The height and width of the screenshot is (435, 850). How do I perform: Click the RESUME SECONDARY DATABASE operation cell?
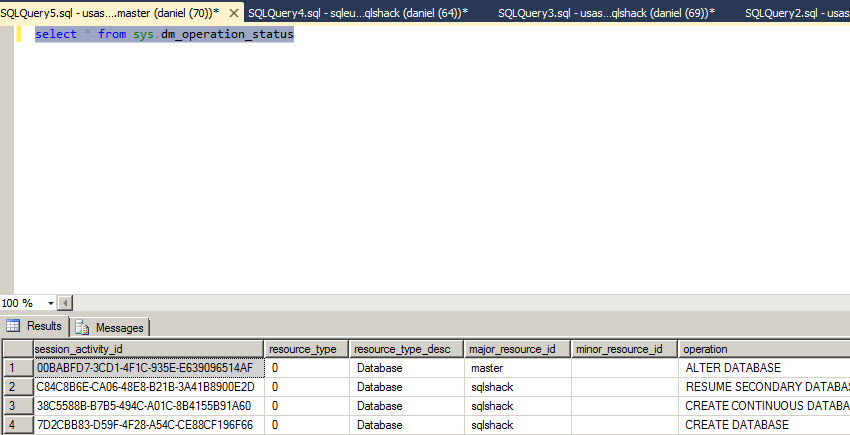pos(764,387)
